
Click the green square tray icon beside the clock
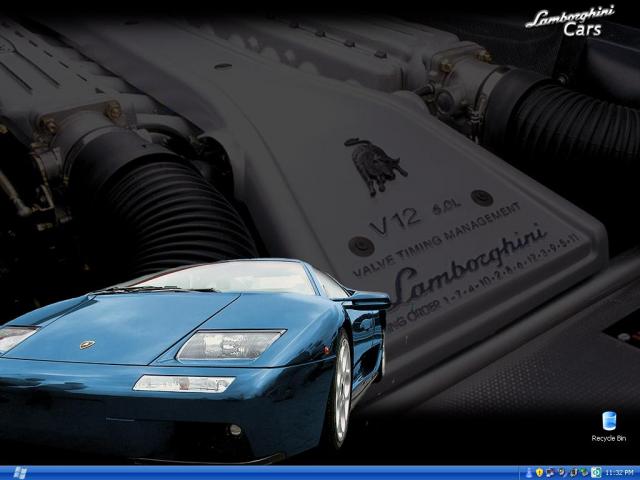click(596, 473)
